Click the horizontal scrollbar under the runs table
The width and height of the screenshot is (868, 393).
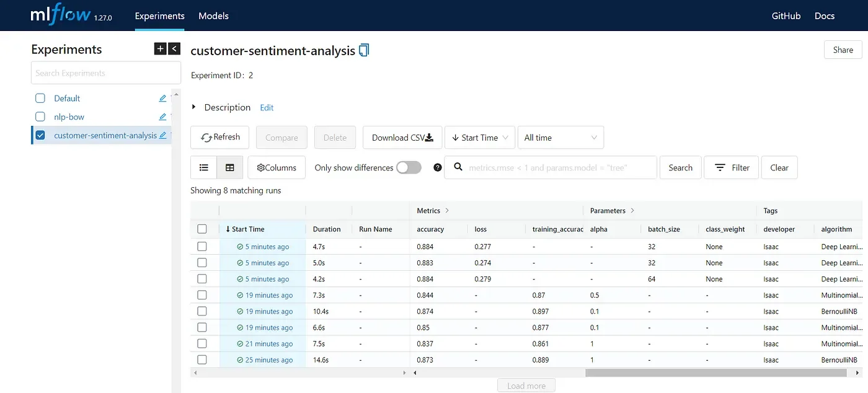715,373
